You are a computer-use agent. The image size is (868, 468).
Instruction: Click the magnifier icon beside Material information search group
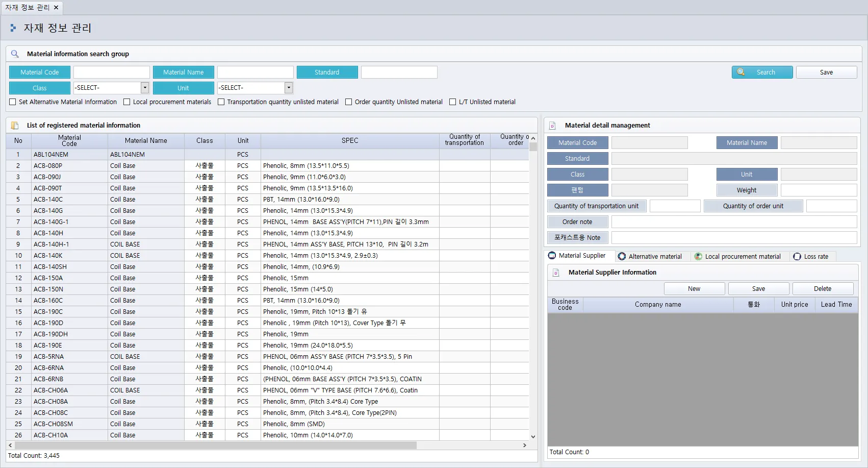(15, 54)
